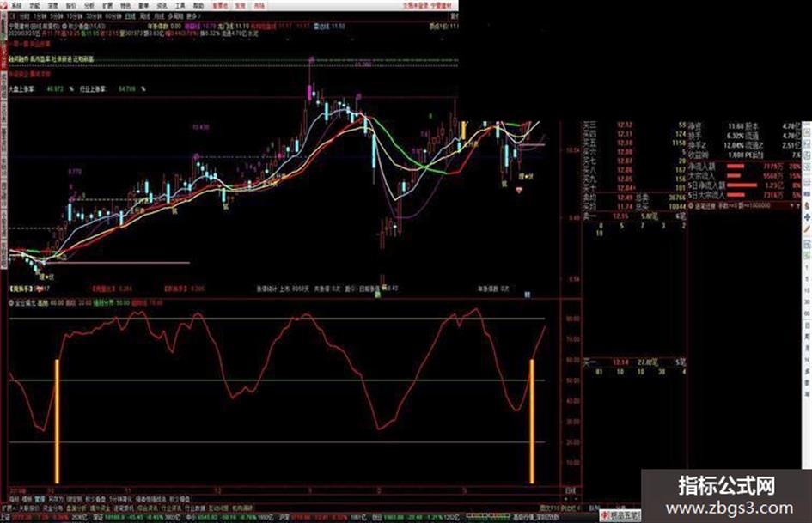Switch chart to 5分钟 period

pyautogui.click(x=57, y=16)
